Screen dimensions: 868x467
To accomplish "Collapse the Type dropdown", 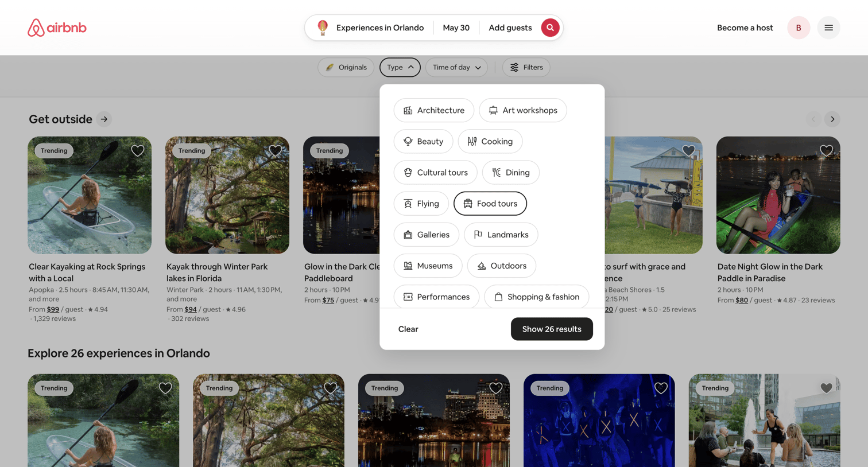I will [x=400, y=67].
